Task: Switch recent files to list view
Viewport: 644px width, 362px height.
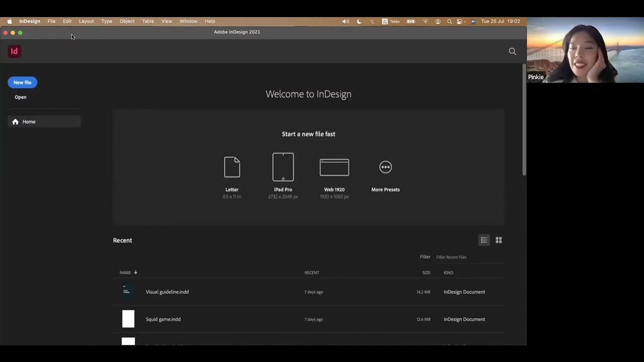Action: coord(484,240)
